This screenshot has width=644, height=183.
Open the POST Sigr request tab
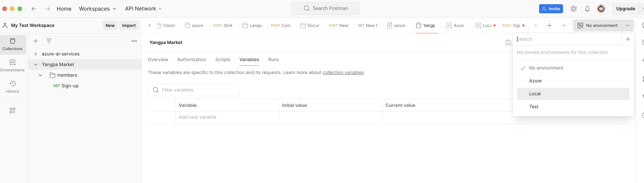(x=513, y=25)
